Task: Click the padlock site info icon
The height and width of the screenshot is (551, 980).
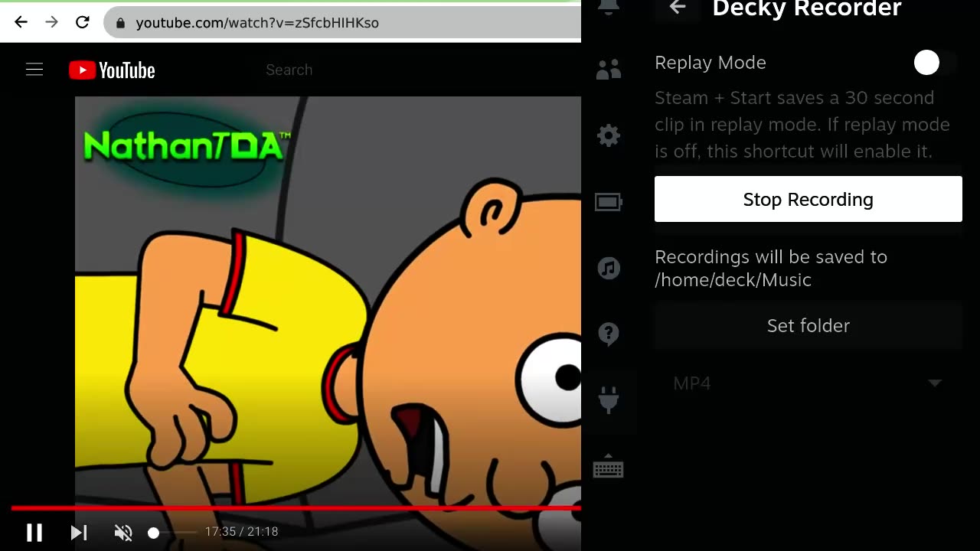Action: tap(119, 23)
